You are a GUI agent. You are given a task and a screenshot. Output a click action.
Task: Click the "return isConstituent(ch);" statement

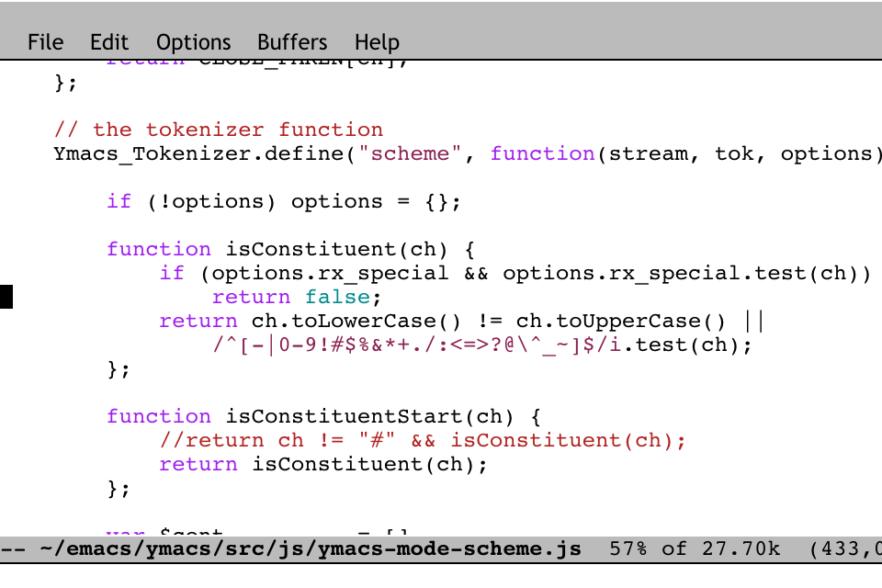[x=323, y=464]
